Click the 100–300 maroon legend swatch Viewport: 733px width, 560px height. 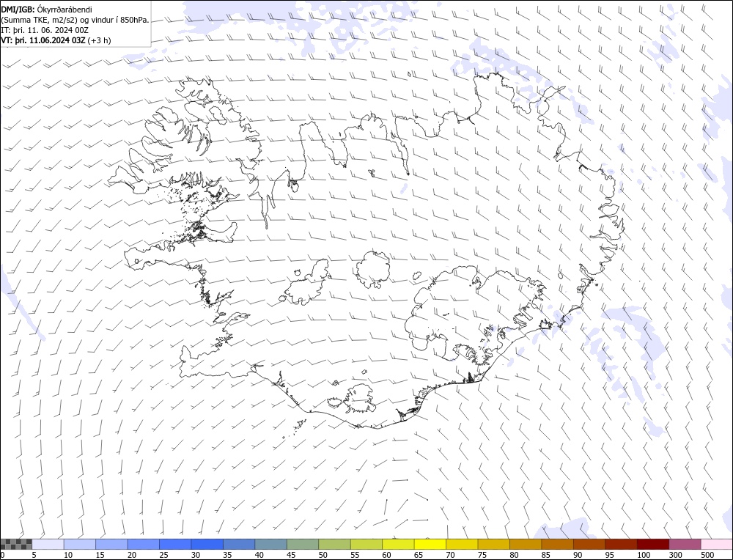coord(652,544)
